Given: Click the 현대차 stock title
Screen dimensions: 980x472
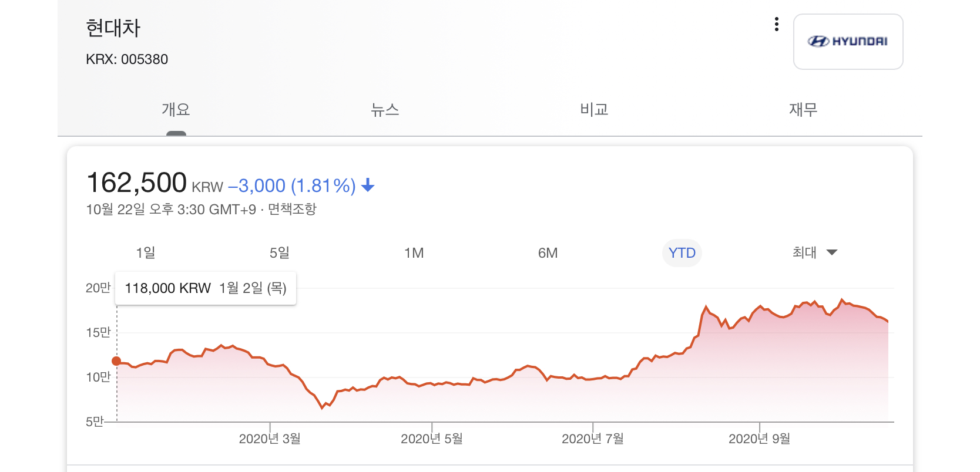Looking at the screenshot, I should pos(113,28).
